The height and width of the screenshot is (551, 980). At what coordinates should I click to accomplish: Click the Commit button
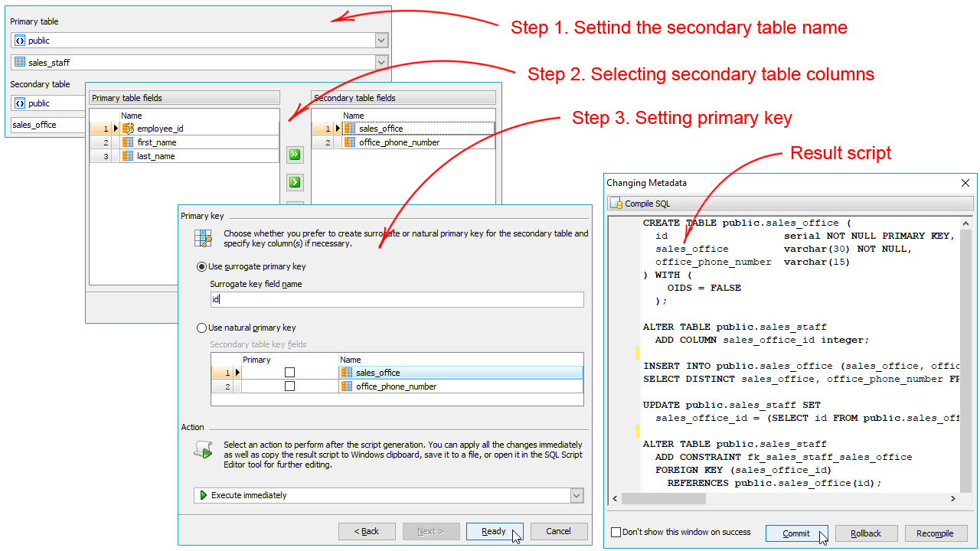click(796, 533)
